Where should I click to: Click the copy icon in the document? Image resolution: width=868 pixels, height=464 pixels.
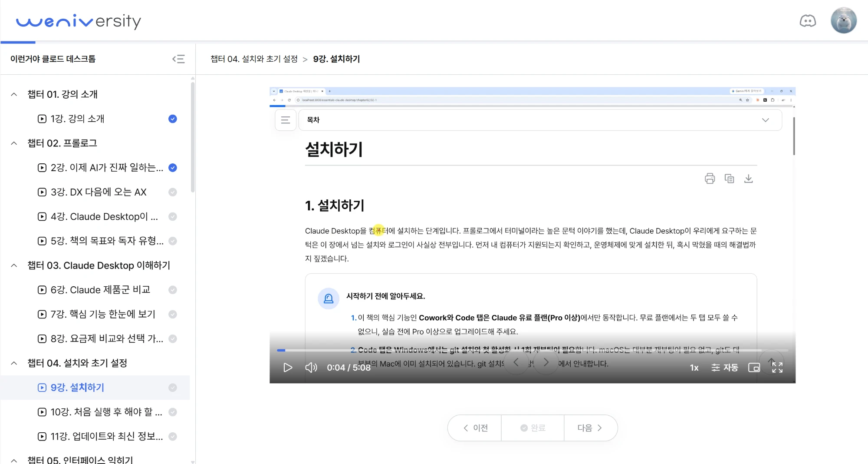click(729, 179)
